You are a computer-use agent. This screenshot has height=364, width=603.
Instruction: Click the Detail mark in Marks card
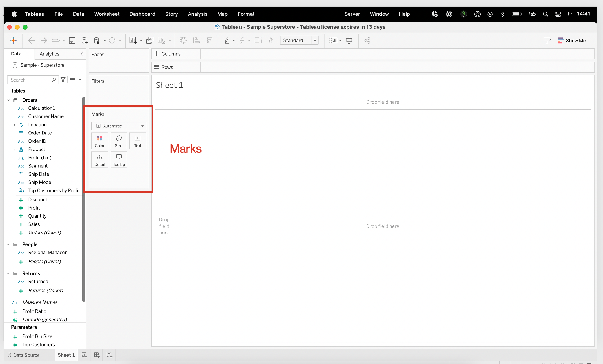pos(99,159)
